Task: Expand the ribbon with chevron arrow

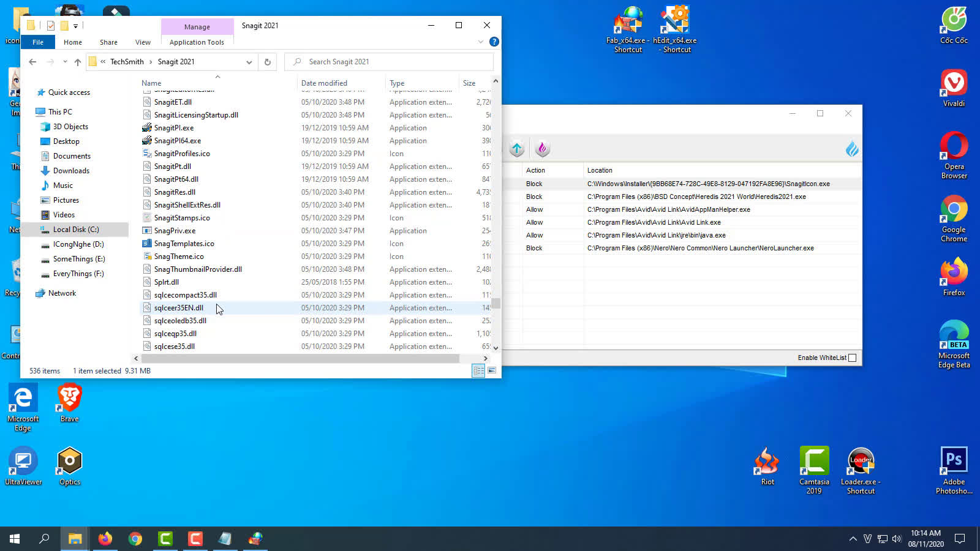Action: click(x=481, y=42)
